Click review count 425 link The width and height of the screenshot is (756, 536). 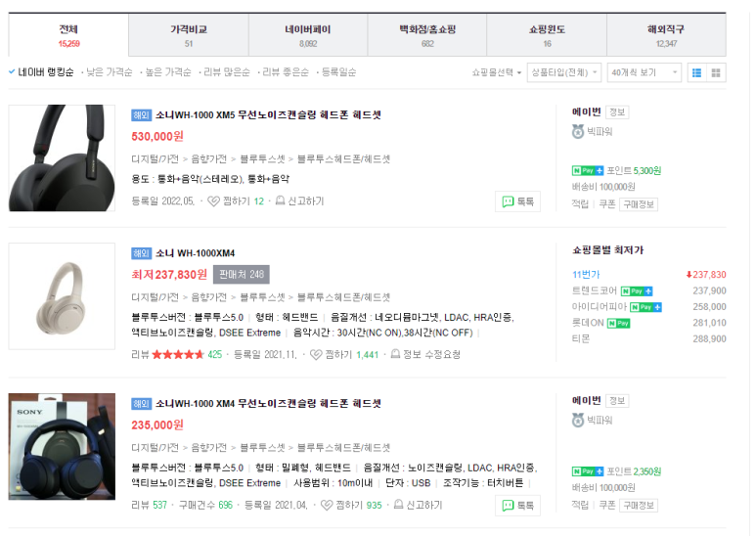(214, 355)
